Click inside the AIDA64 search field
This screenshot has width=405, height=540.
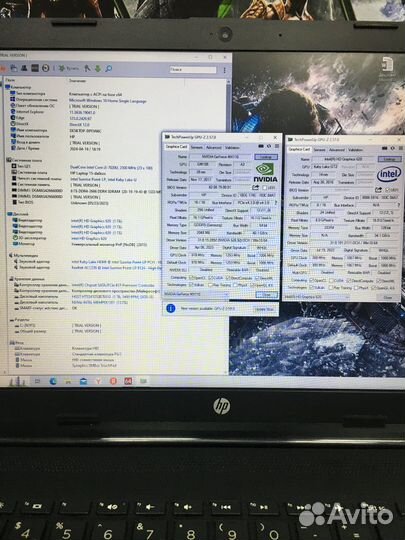(x=193, y=70)
